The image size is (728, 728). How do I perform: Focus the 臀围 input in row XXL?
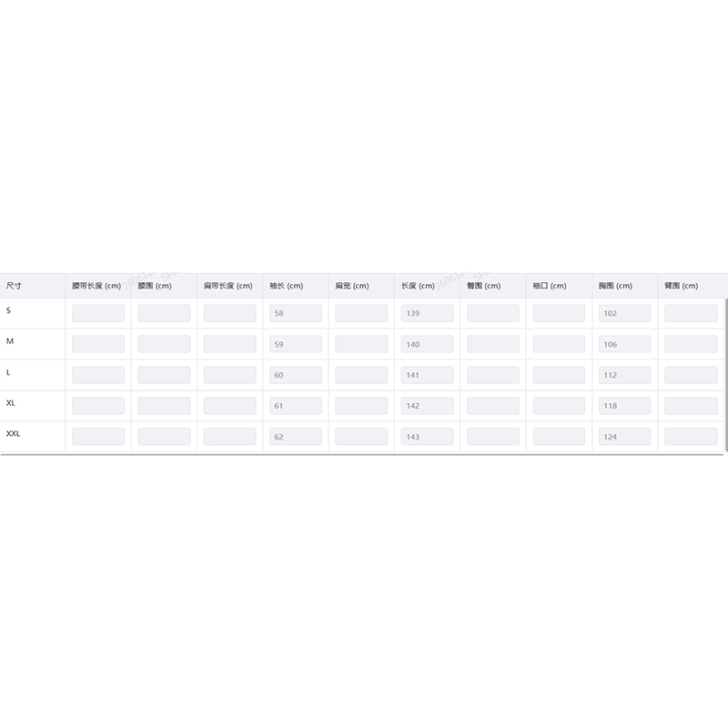[x=492, y=437]
